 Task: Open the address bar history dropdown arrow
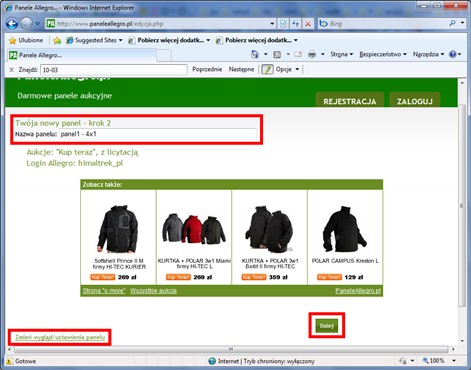[272, 24]
